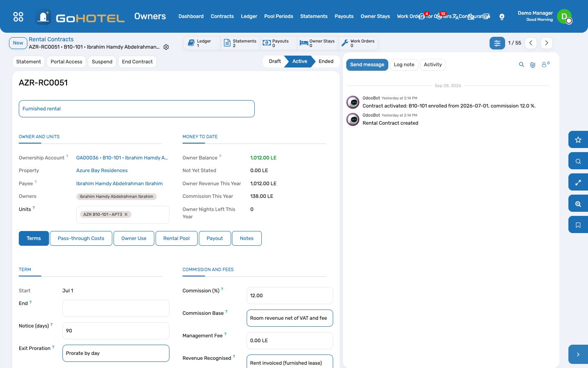Viewport: 588px width, 368px height.
Task: Click the lightbulb icon in navbar
Action: [x=502, y=17]
